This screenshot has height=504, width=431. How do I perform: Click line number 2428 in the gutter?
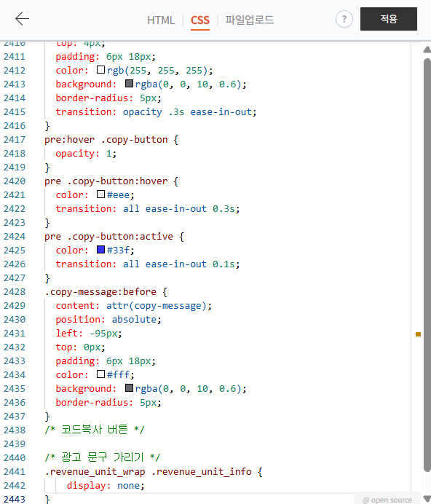(15, 292)
